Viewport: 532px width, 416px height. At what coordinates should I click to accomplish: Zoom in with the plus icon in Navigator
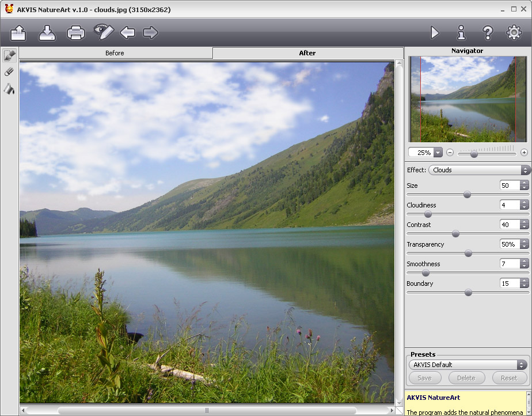coord(524,153)
